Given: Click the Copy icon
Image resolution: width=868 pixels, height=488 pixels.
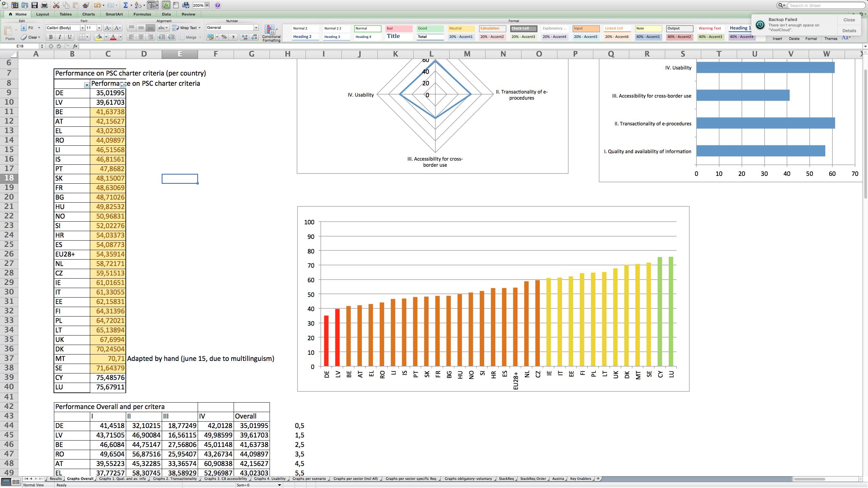Looking at the screenshot, I should 66,5.
